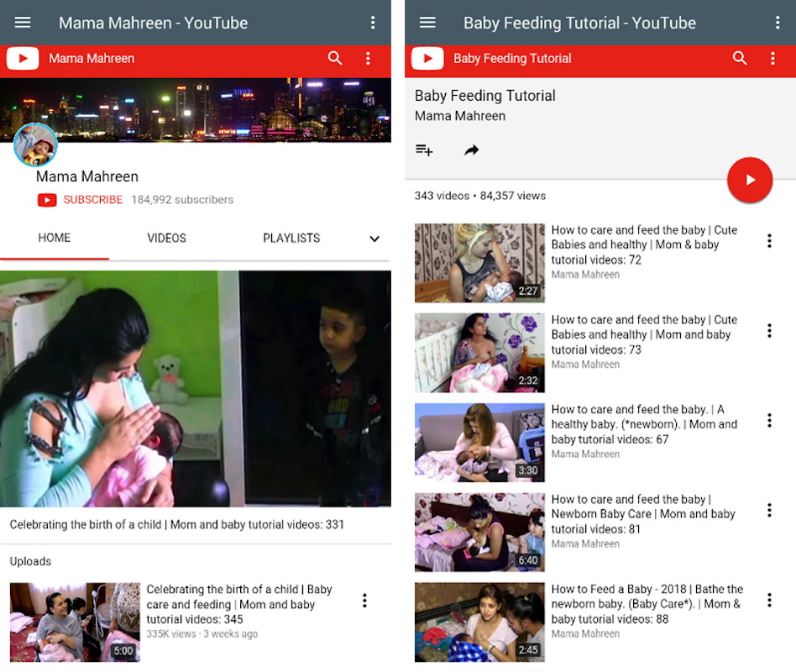Viewport: 796px width, 672px height.
Task: Open options for uploaded video 345
Action: 364,601
